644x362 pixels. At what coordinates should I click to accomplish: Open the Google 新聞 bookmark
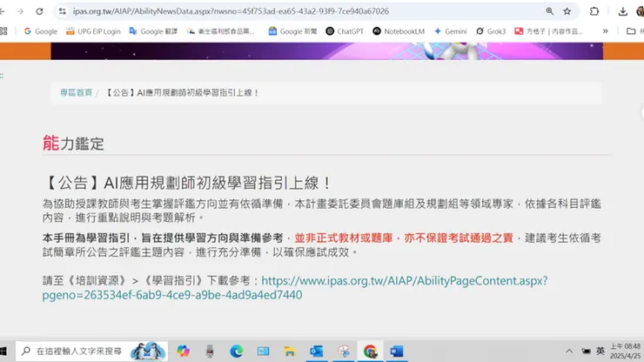(x=292, y=31)
